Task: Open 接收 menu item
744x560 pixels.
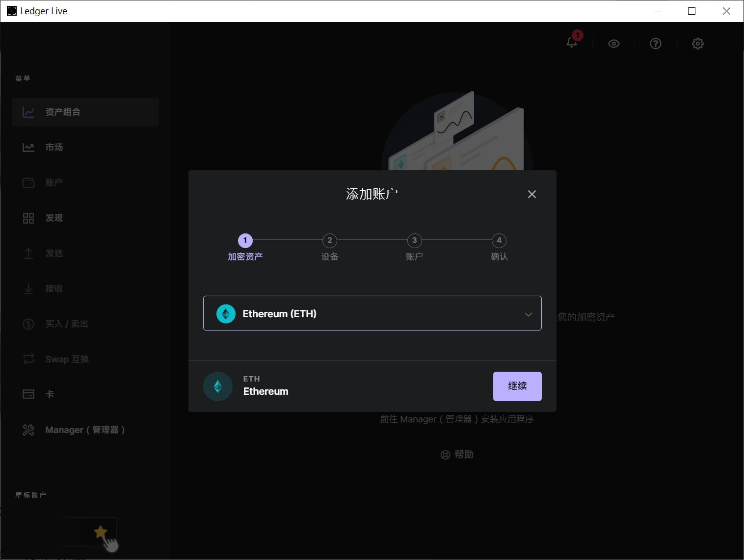Action: coord(85,288)
